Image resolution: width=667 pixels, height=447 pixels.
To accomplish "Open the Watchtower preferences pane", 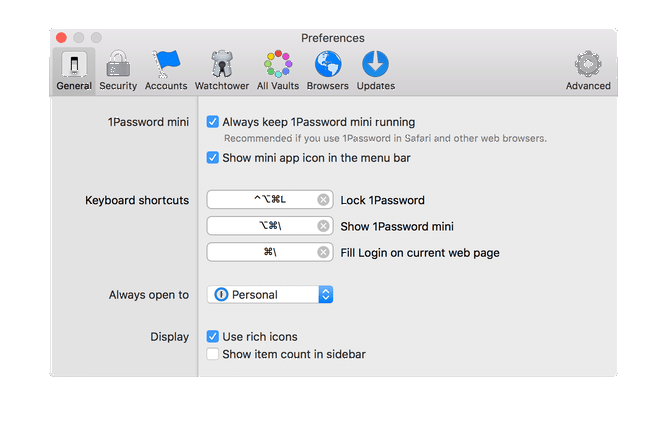I will [x=222, y=71].
